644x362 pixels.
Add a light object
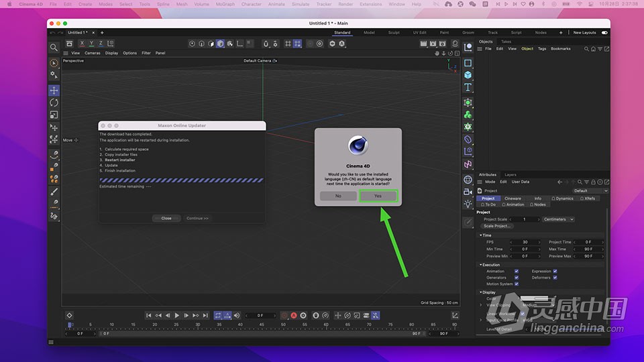[x=468, y=204]
